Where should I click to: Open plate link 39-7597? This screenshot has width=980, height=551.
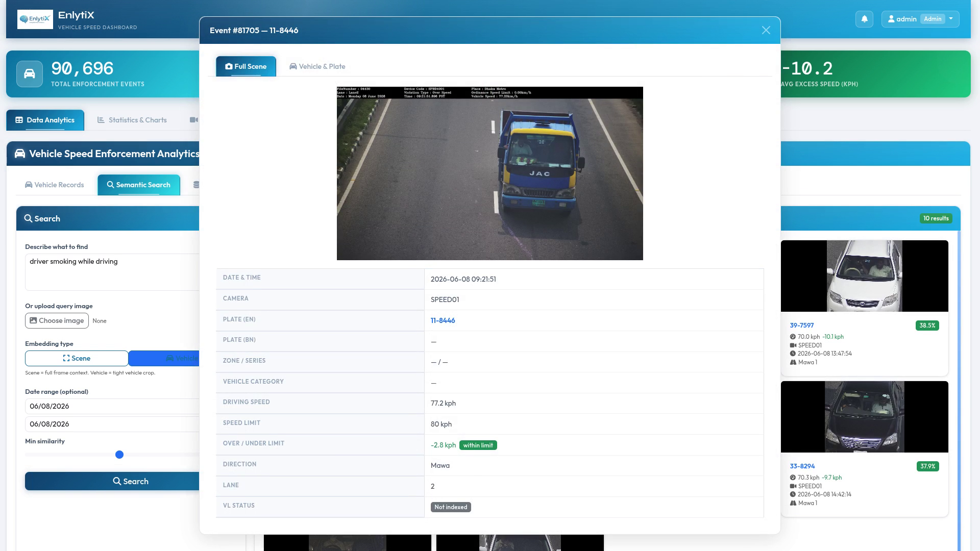pyautogui.click(x=801, y=325)
